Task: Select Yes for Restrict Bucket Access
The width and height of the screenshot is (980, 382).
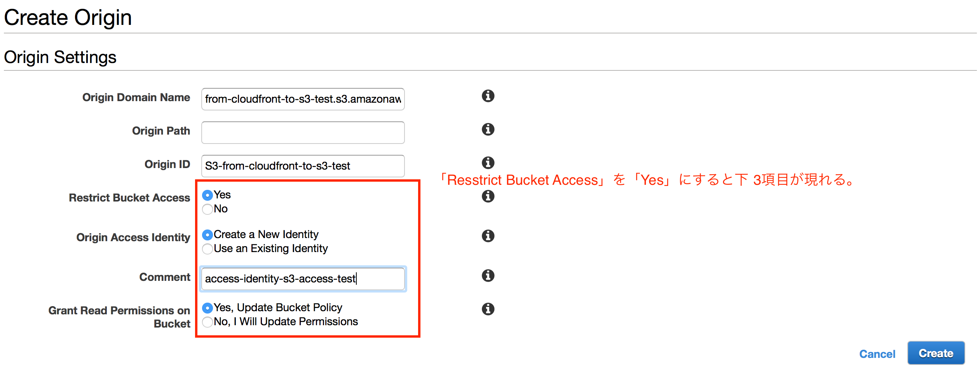Action: [x=208, y=195]
